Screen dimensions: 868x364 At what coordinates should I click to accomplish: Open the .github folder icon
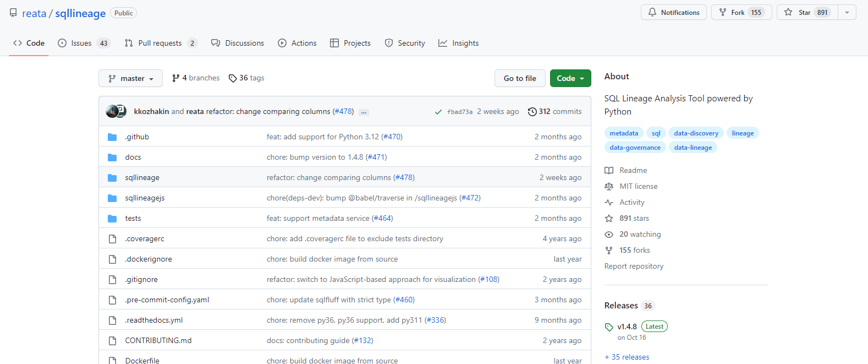point(112,137)
